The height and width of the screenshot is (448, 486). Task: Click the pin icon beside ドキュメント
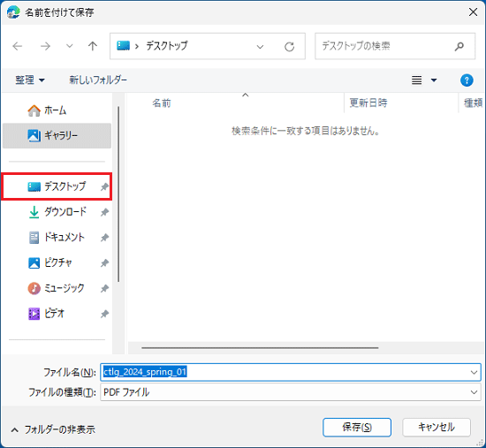[104, 238]
